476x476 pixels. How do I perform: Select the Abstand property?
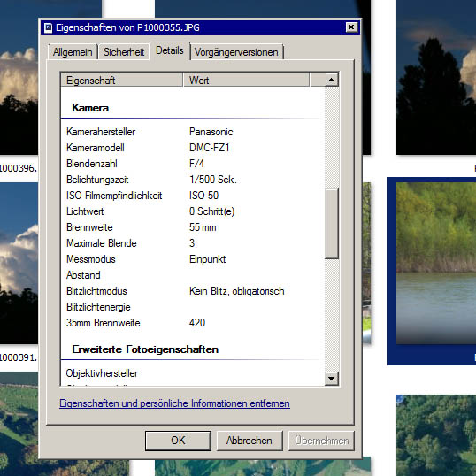tap(193, 275)
